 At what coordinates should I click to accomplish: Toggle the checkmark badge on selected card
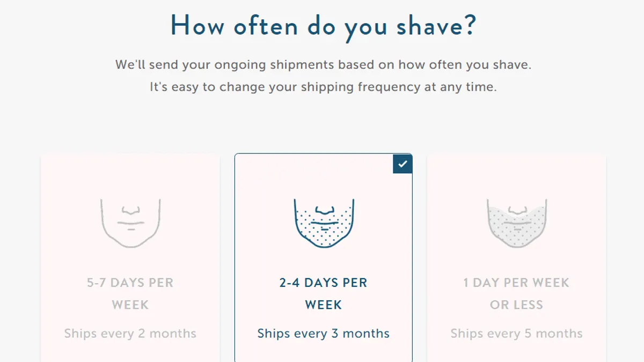402,164
